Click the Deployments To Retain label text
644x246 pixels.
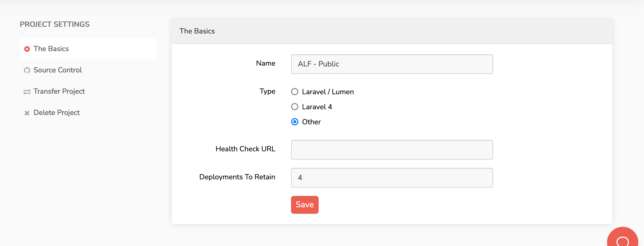pos(237,177)
